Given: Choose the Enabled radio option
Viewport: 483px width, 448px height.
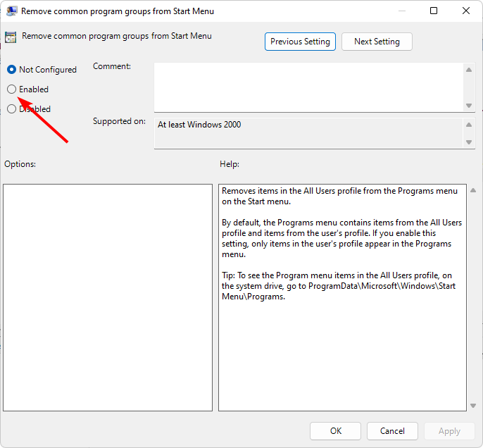Looking at the screenshot, I should point(12,89).
